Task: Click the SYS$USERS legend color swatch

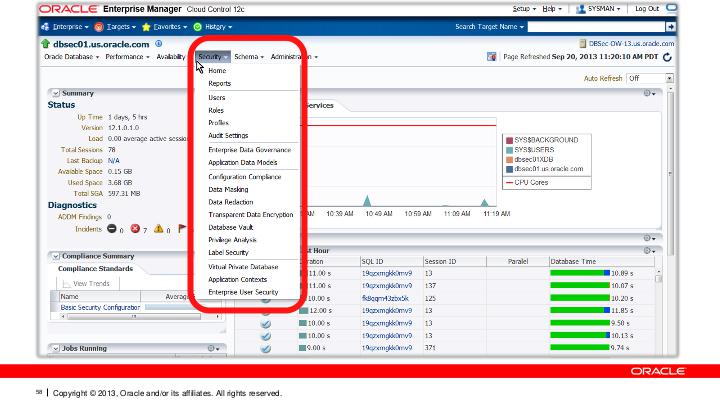Action: pyautogui.click(x=509, y=150)
